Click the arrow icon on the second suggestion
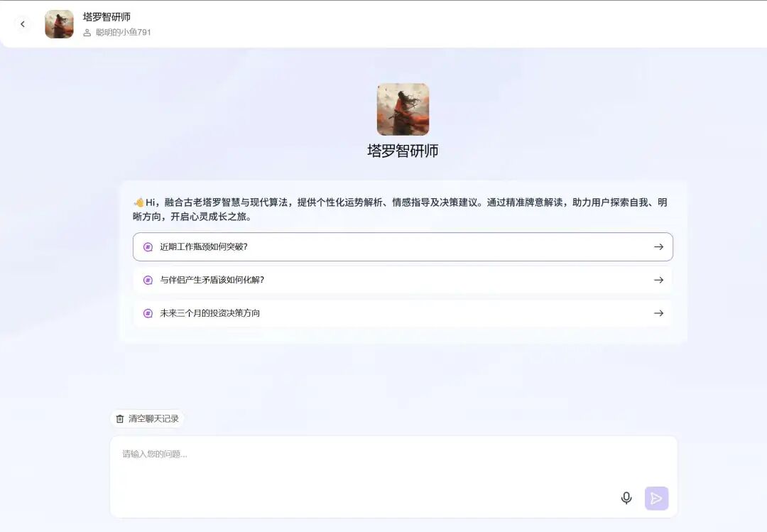The height and width of the screenshot is (532, 767). click(658, 280)
